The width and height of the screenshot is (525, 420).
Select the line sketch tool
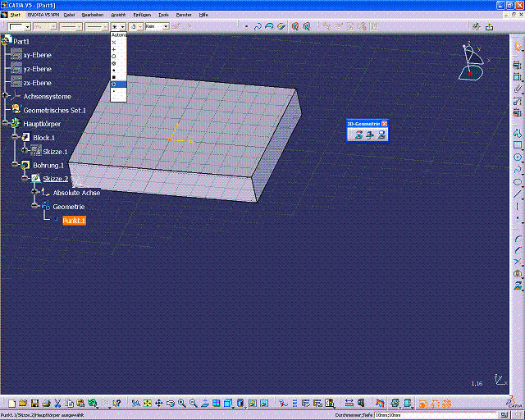(x=518, y=194)
